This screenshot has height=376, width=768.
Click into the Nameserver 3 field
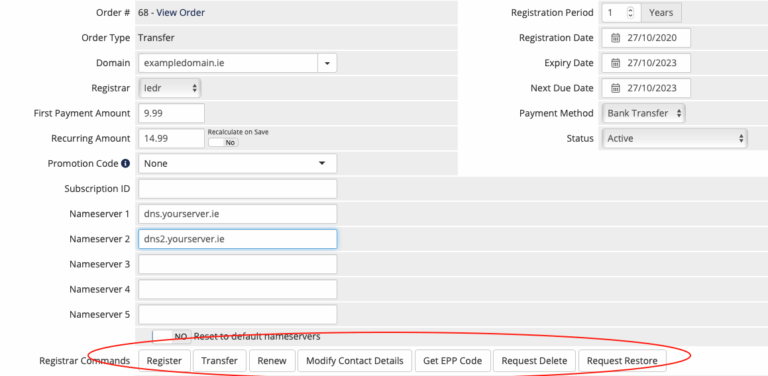point(238,264)
